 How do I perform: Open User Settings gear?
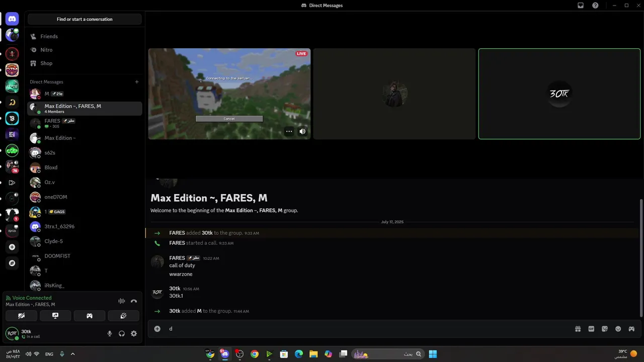coord(134,333)
